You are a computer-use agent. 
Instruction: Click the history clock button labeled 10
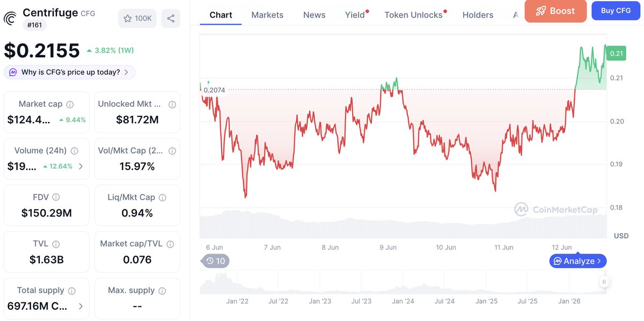point(215,261)
